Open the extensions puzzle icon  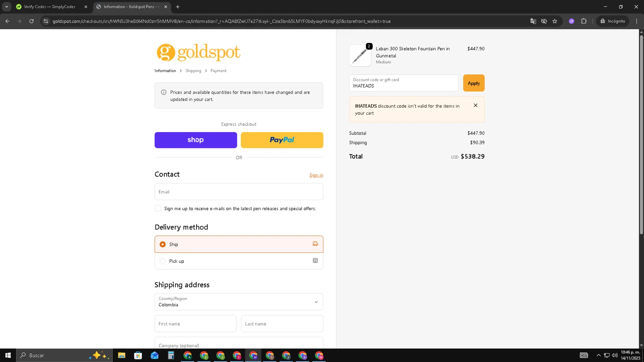[x=584, y=21]
